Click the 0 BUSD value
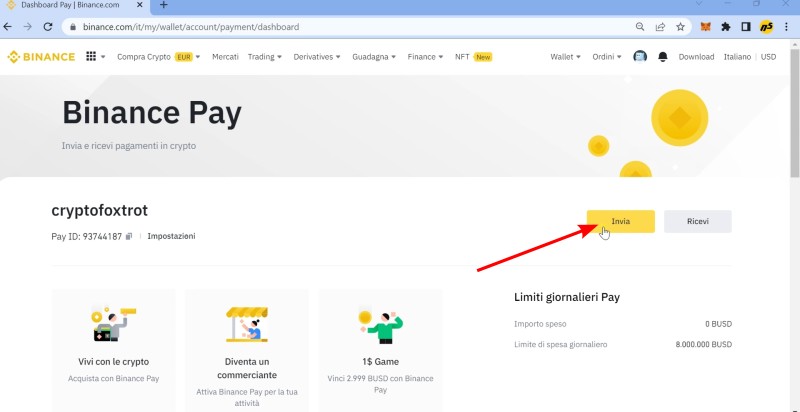The width and height of the screenshot is (800, 412). [x=718, y=324]
